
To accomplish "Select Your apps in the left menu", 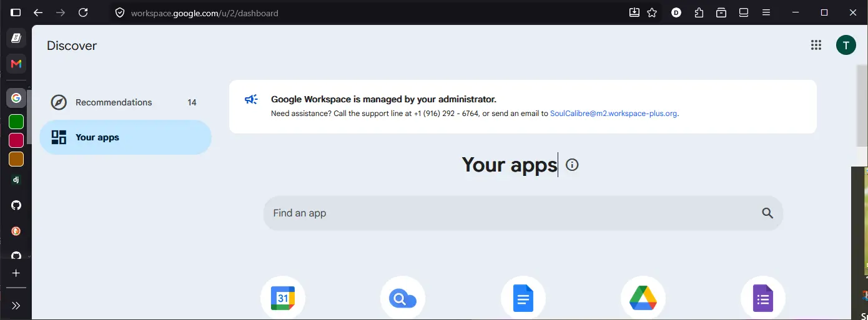I will 126,137.
